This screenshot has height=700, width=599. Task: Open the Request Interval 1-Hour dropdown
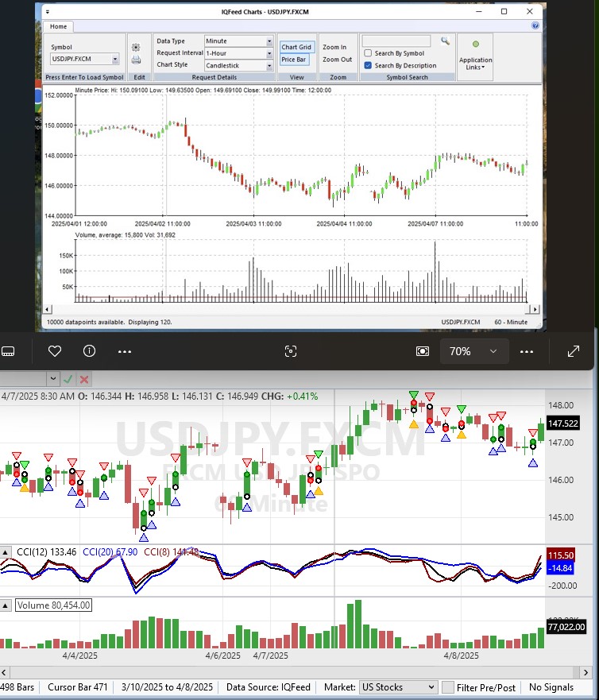(238, 53)
